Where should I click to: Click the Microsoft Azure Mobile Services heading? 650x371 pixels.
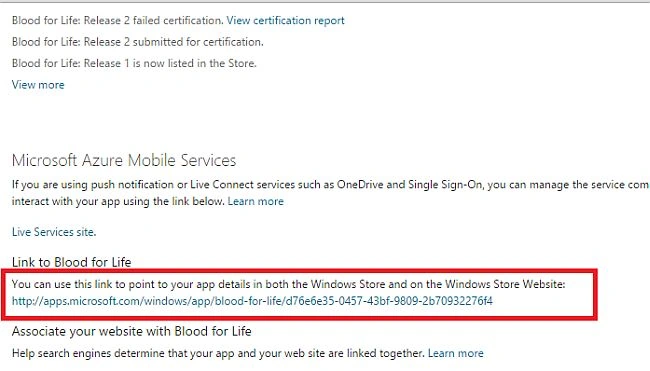click(x=124, y=160)
